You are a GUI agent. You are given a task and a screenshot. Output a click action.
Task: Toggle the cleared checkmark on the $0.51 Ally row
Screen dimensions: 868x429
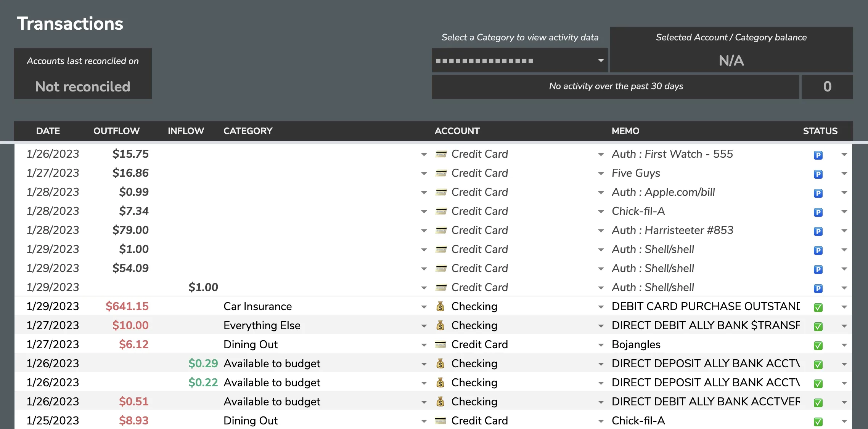tap(818, 402)
